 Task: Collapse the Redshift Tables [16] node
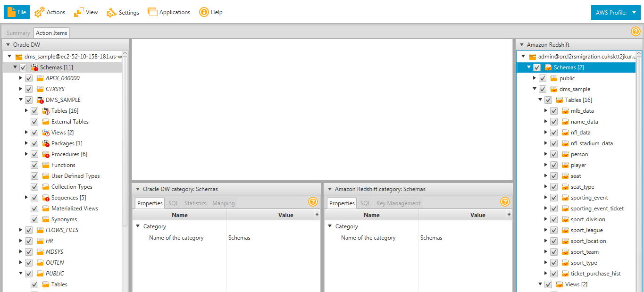coord(540,100)
